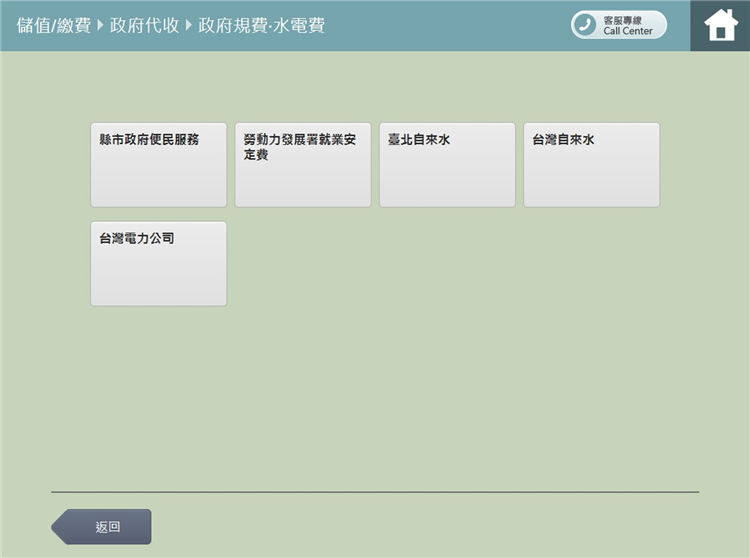This screenshot has height=558, width=750.
Task: Tap the English "Call Center" text
Action: 628,31
